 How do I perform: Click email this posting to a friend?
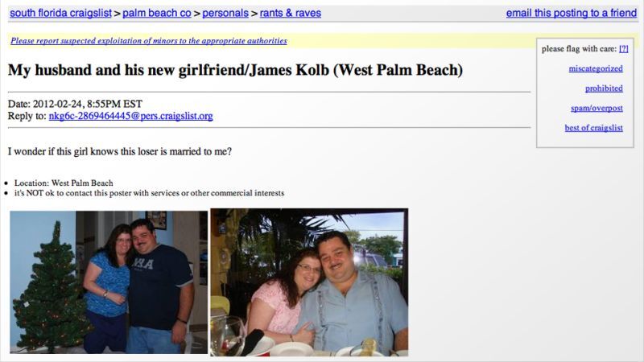(572, 13)
